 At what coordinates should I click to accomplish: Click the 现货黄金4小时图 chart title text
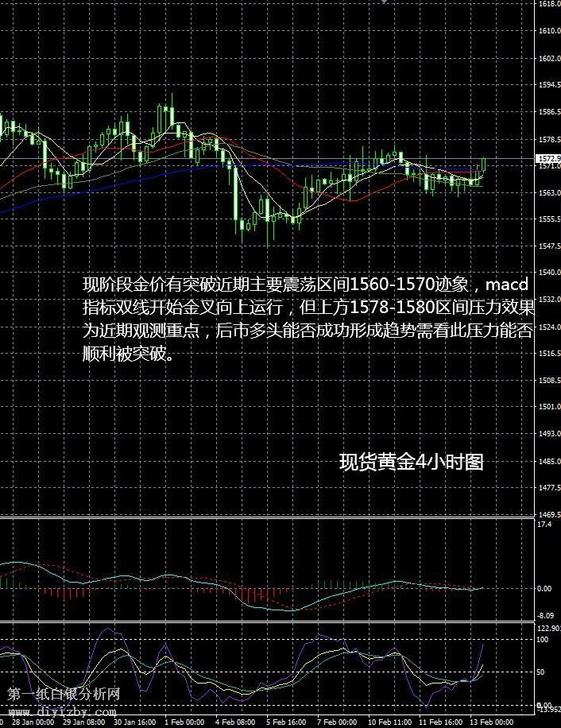tap(411, 463)
